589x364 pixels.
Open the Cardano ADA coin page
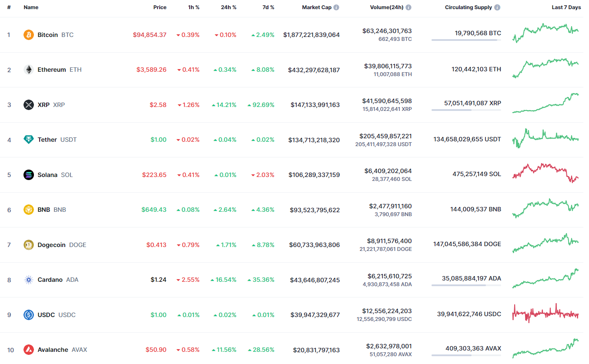coord(50,280)
